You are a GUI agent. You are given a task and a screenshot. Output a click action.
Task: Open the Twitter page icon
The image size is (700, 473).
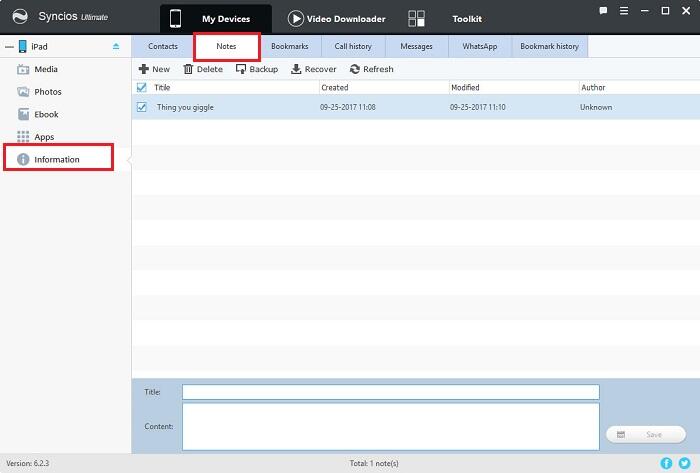684,464
